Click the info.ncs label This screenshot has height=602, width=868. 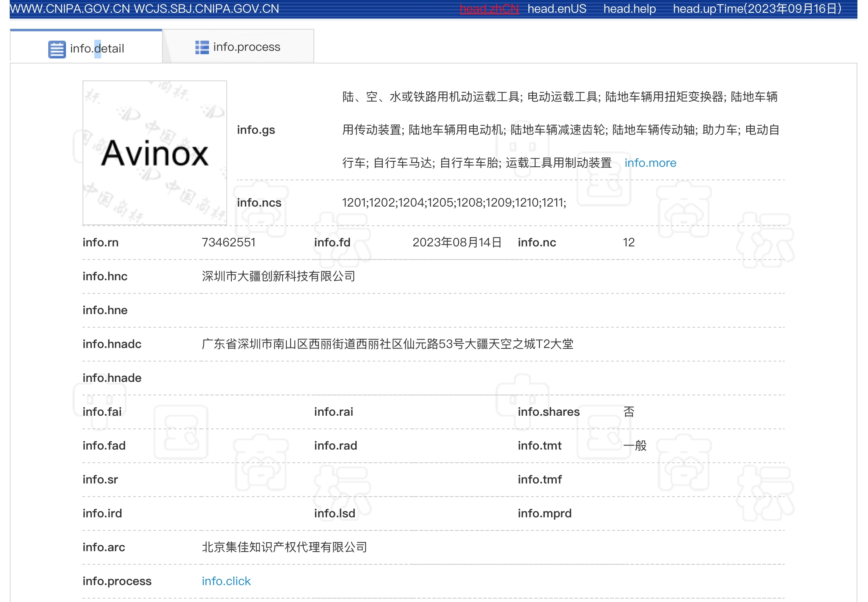point(259,203)
